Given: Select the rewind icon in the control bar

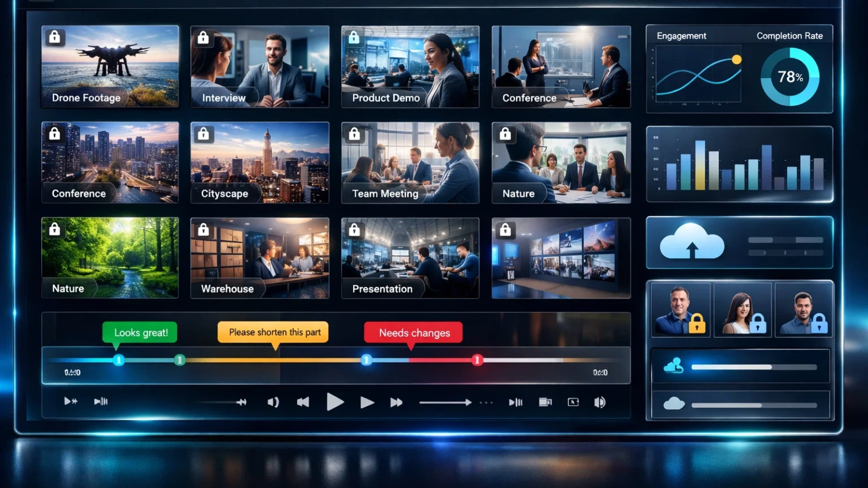Looking at the screenshot, I should click(x=302, y=402).
